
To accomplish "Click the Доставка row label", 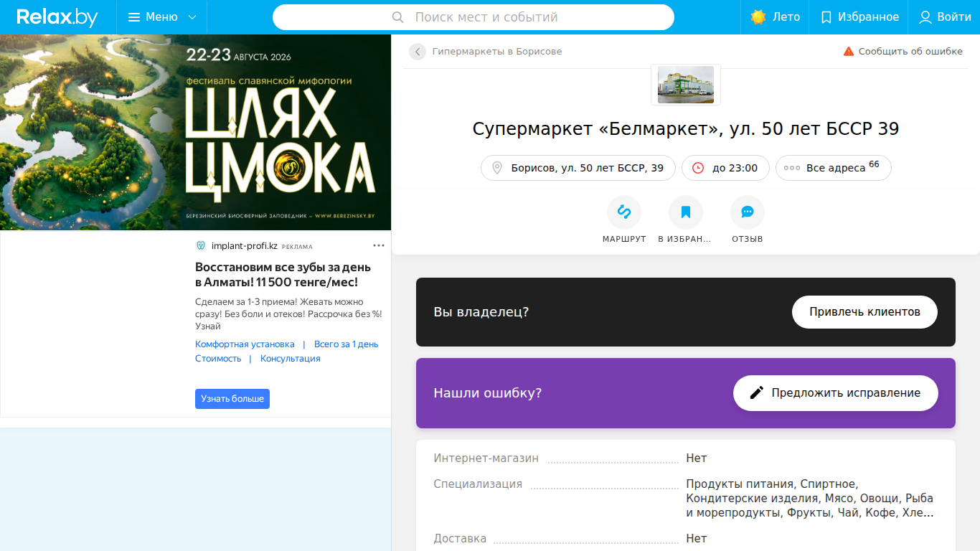I will click(460, 539).
